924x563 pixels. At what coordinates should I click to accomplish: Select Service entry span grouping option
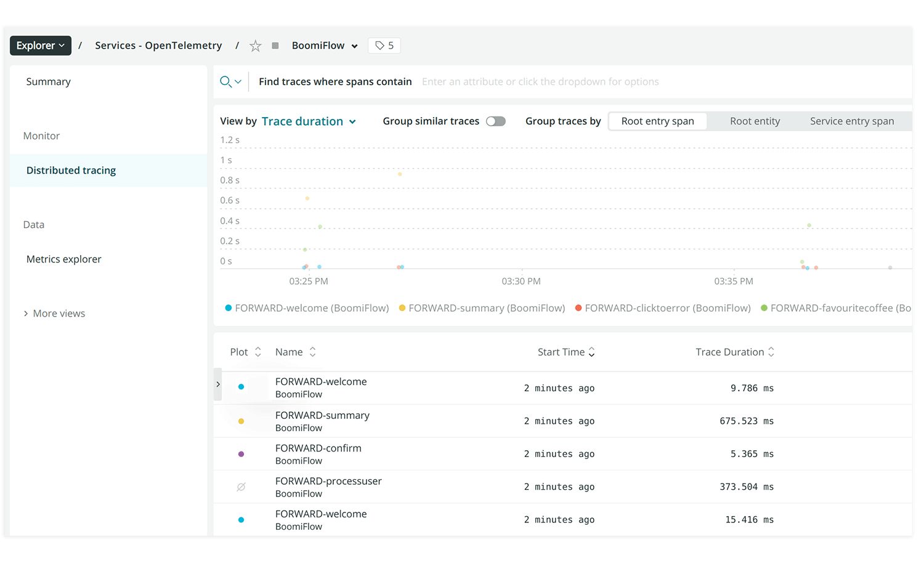pos(852,121)
